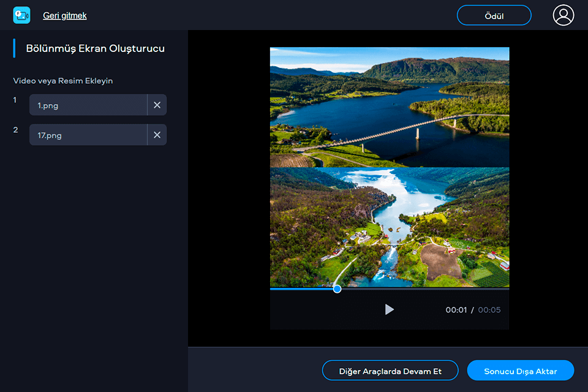Click the "Ödül" button

(494, 16)
